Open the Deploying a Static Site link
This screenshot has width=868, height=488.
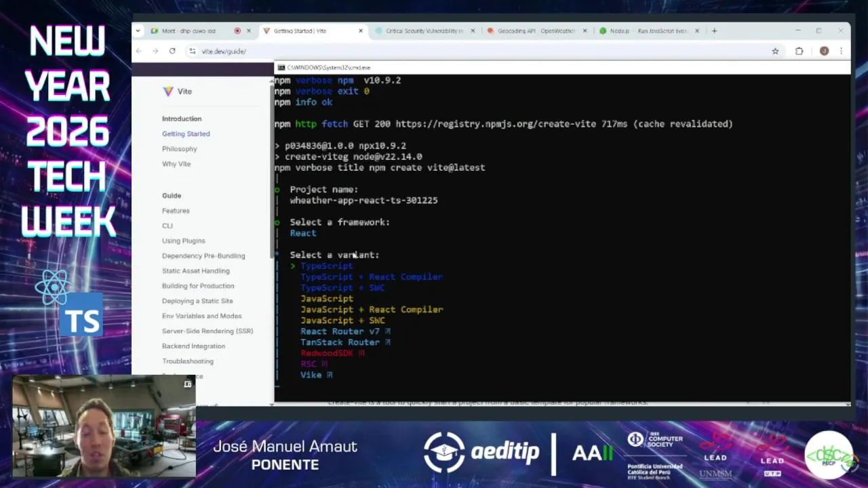point(197,301)
